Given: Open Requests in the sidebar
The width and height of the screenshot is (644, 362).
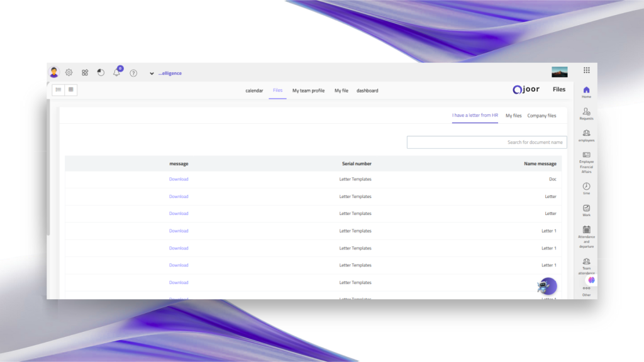Looking at the screenshot, I should tap(586, 113).
